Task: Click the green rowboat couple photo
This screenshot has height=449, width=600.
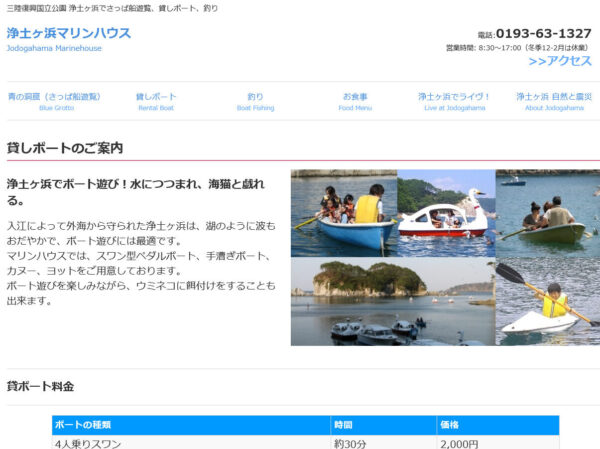Action: point(548,213)
